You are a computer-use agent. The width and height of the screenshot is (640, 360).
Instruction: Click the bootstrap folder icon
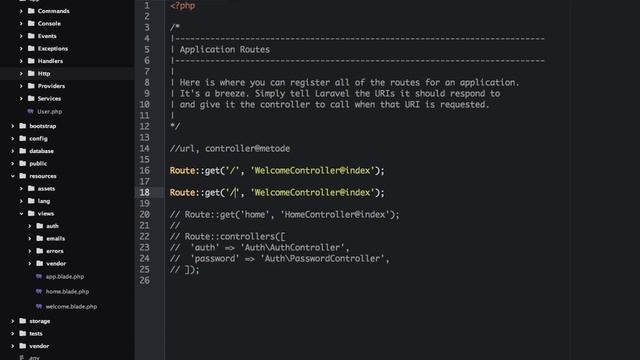(23, 126)
